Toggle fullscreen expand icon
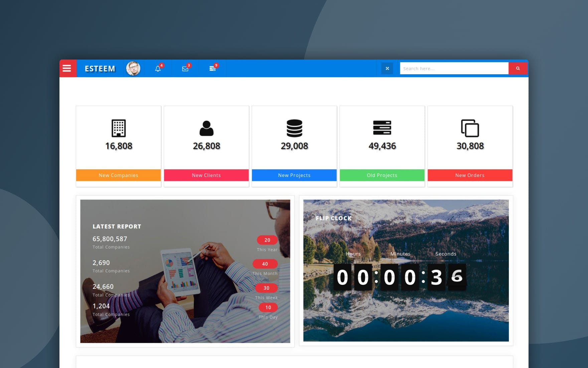The width and height of the screenshot is (588, 368). point(387,68)
